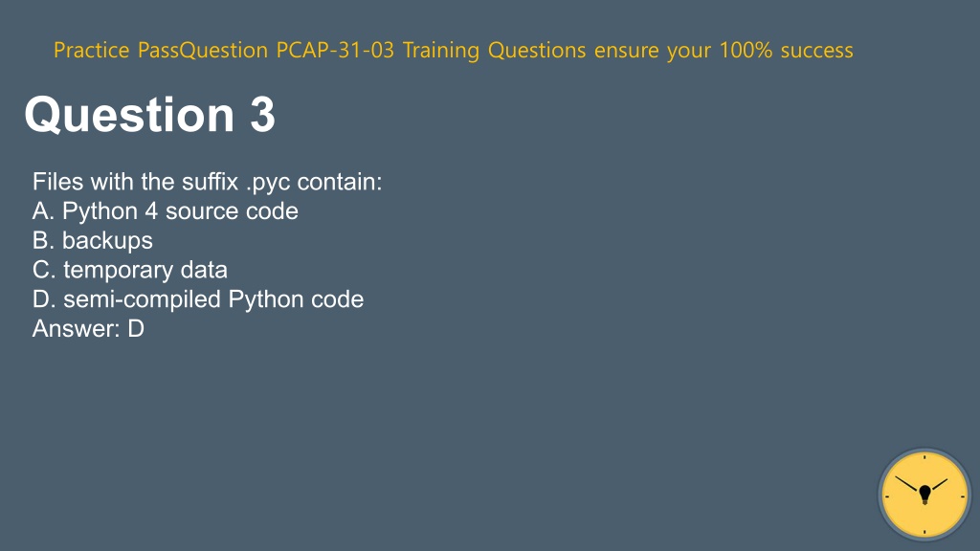Click the lightbulb at the clock center
Image resolution: width=980 pixels, height=551 pixels.
point(925,495)
